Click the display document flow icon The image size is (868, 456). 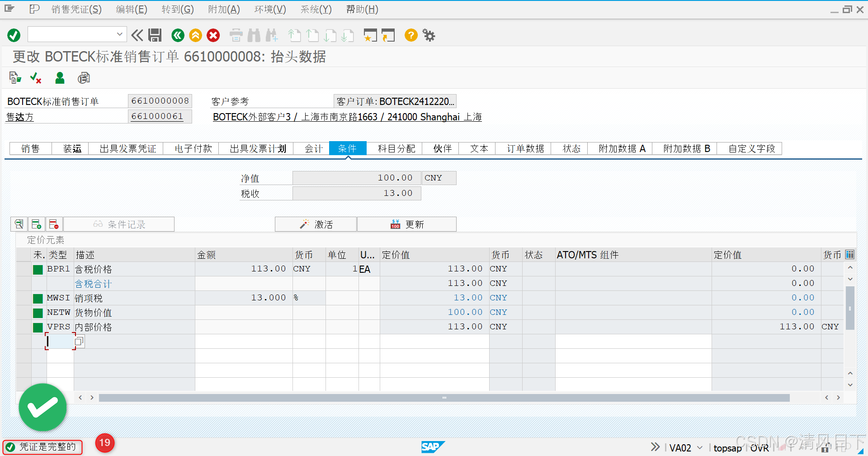point(15,78)
